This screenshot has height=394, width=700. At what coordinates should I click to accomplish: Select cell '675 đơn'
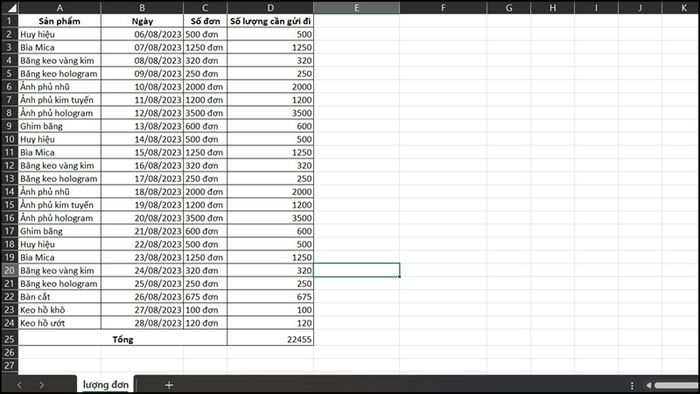pyautogui.click(x=205, y=297)
